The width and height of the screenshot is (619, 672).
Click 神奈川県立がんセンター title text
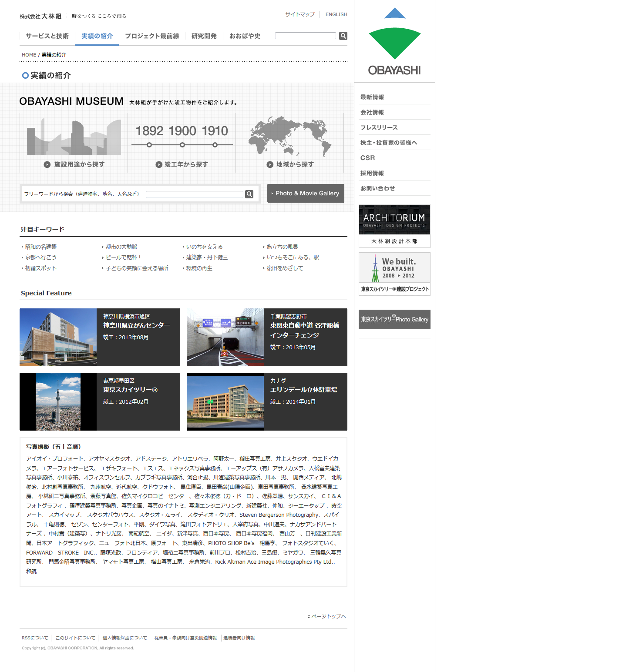[x=136, y=325]
